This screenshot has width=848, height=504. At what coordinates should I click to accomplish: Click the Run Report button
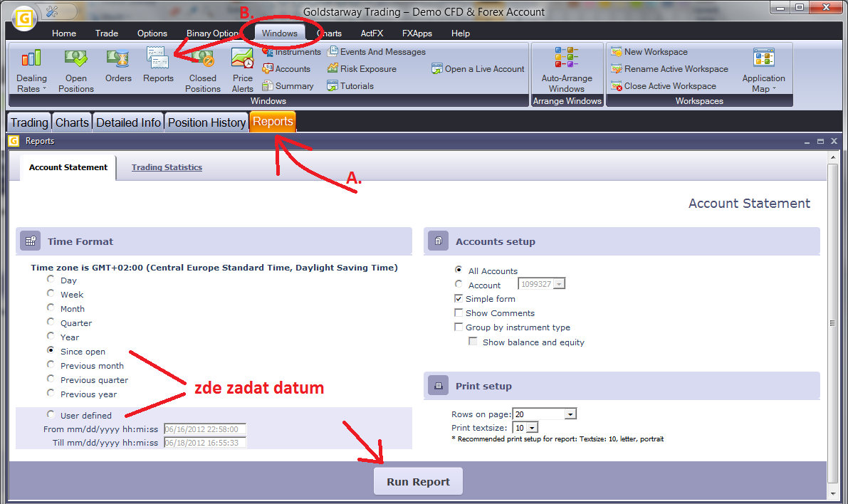tap(418, 481)
